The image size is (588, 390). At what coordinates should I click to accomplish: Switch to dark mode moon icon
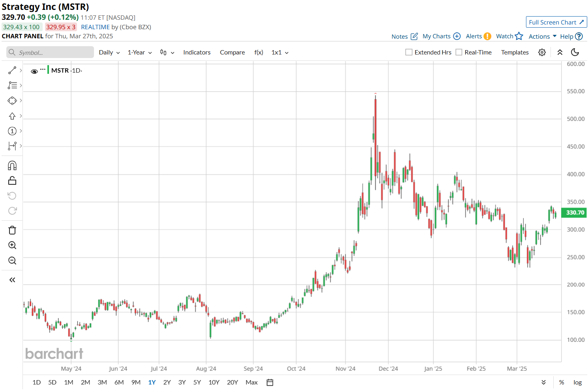click(x=575, y=52)
